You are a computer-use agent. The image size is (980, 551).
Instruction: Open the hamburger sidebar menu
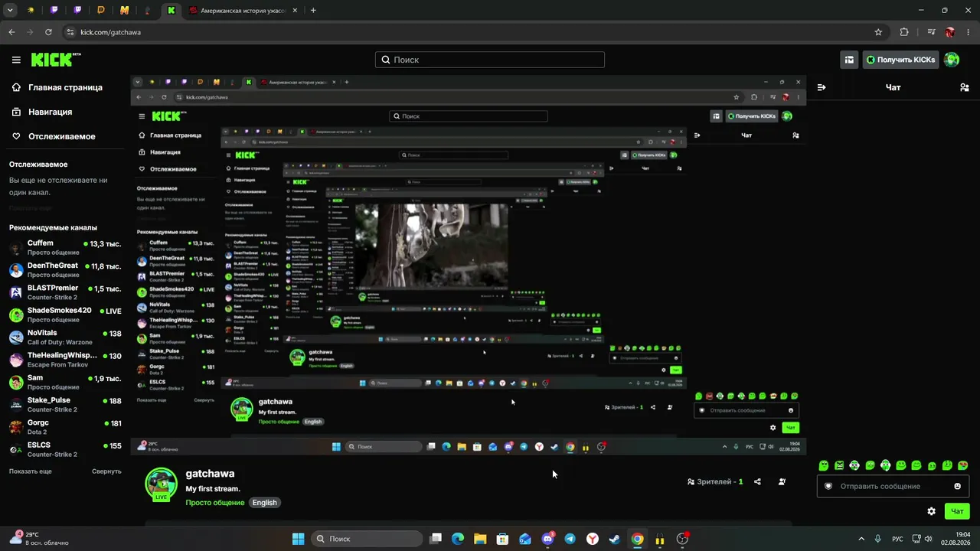click(16, 60)
